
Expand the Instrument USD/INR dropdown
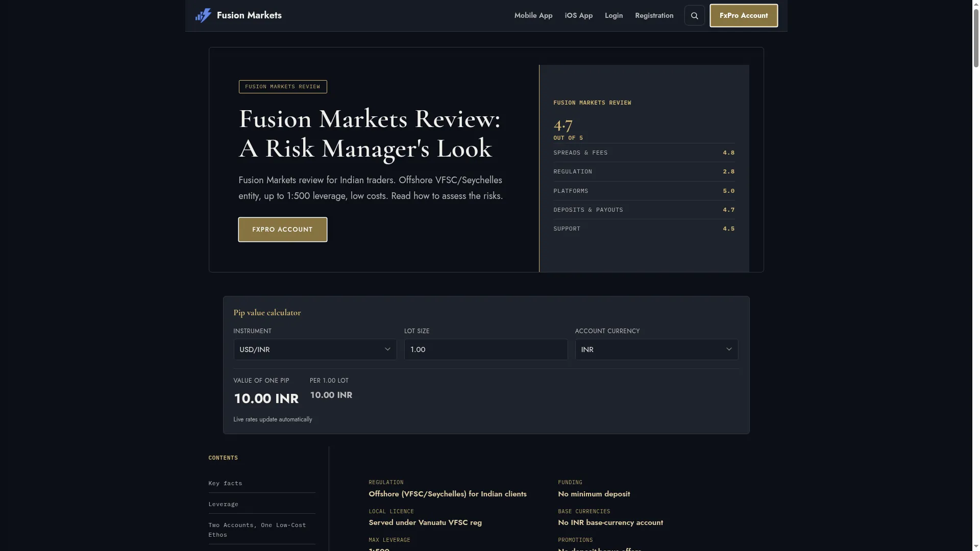pos(315,349)
